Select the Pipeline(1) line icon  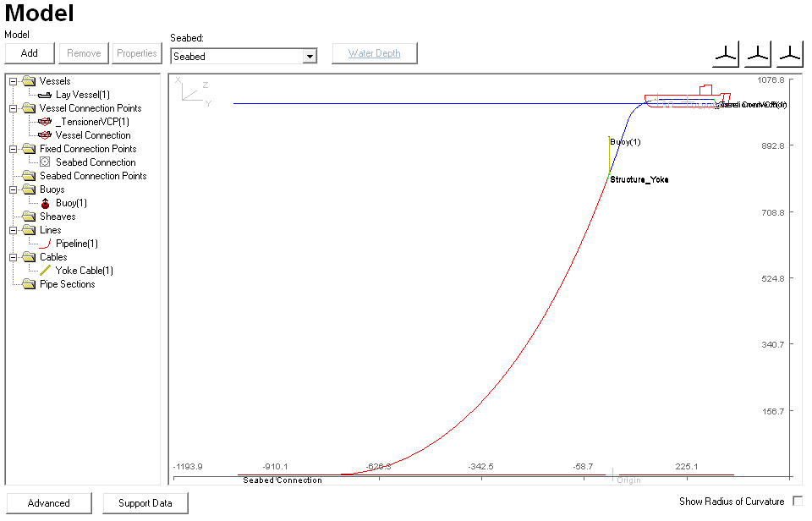(x=46, y=244)
